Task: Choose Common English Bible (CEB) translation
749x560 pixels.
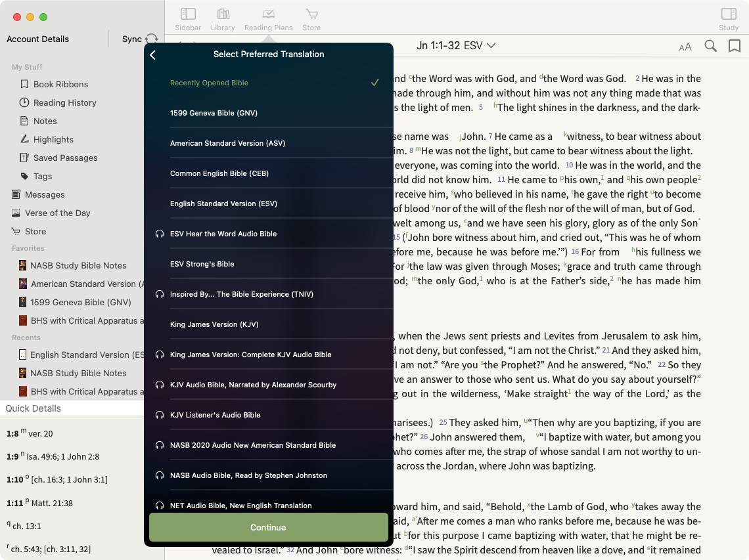Action: (x=269, y=173)
